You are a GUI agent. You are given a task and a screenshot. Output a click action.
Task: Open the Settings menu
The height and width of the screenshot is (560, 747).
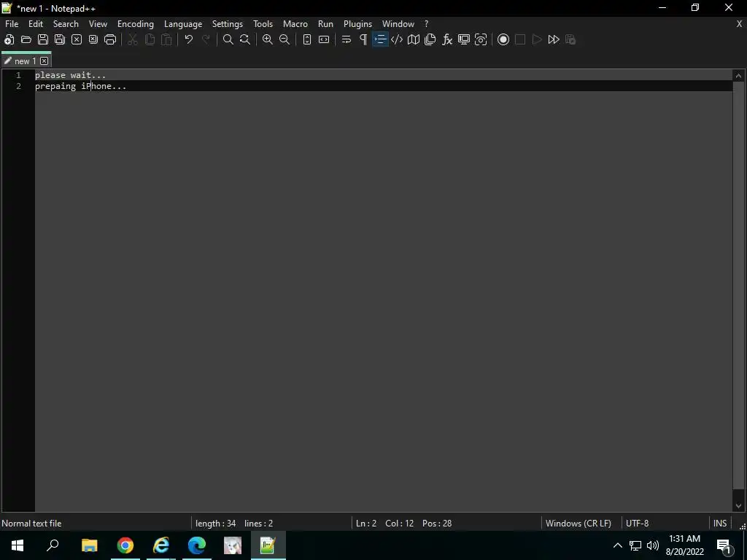tap(228, 24)
